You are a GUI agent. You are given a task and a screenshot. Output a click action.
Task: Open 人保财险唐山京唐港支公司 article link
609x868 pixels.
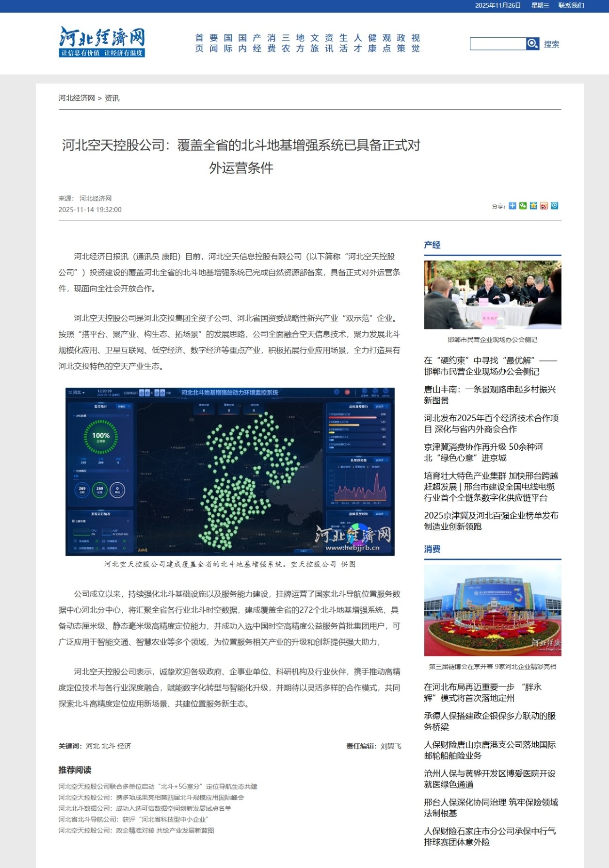pyautogui.click(x=490, y=750)
